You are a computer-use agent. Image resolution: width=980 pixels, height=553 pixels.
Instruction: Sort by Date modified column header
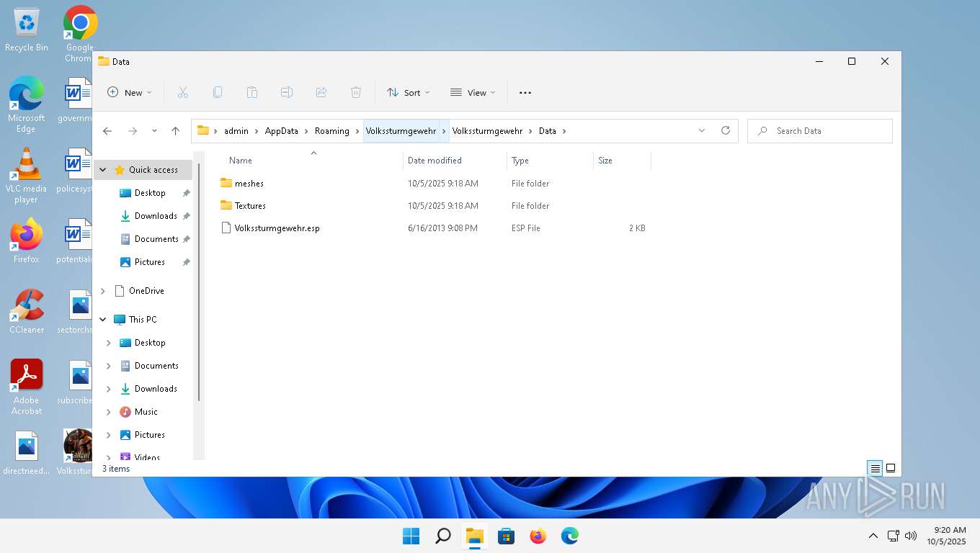coord(435,161)
